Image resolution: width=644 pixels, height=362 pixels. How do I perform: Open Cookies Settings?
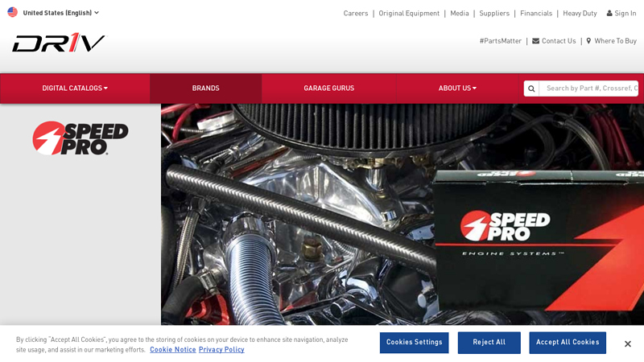[414, 343]
